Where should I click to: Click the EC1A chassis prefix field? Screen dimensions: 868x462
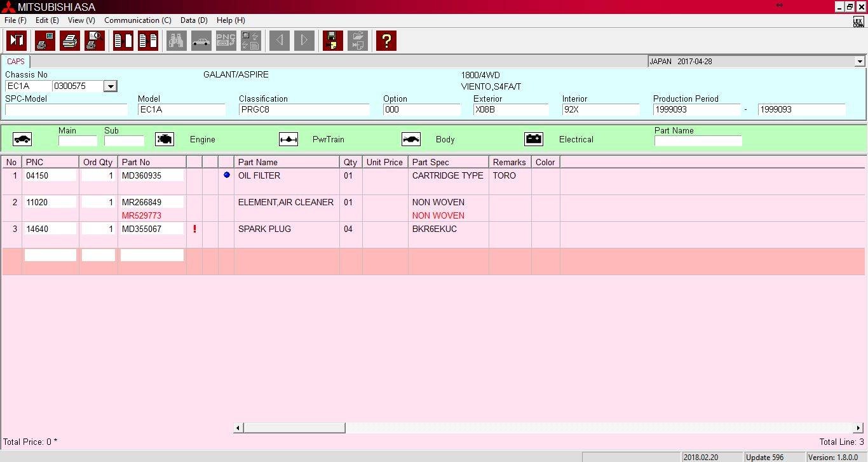pyautogui.click(x=29, y=86)
